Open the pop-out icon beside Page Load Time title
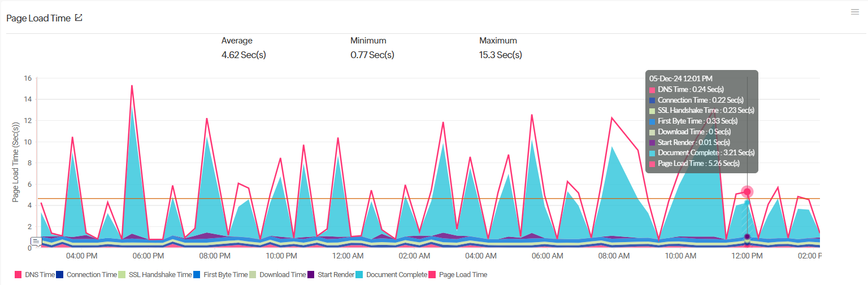 pyautogui.click(x=79, y=18)
